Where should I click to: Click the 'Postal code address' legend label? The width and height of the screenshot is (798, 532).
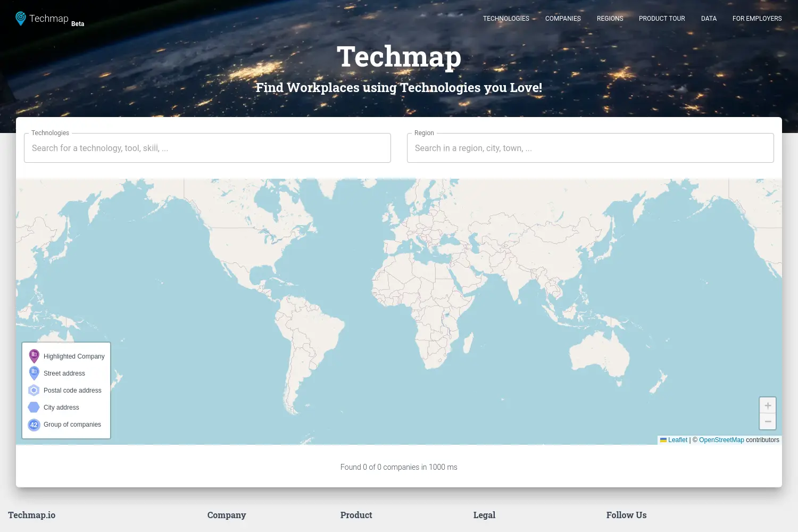click(72, 390)
